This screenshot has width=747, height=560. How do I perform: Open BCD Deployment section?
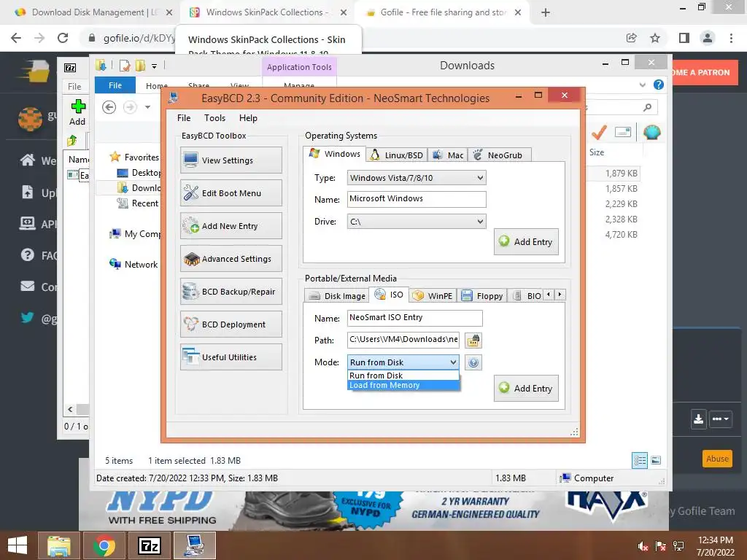point(231,324)
